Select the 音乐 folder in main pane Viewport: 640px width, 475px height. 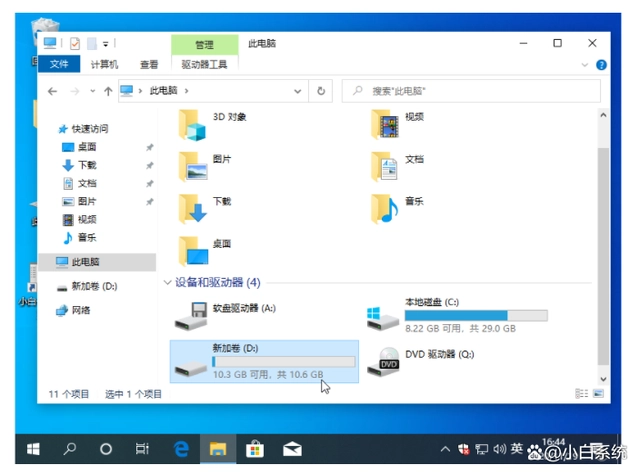(384, 209)
